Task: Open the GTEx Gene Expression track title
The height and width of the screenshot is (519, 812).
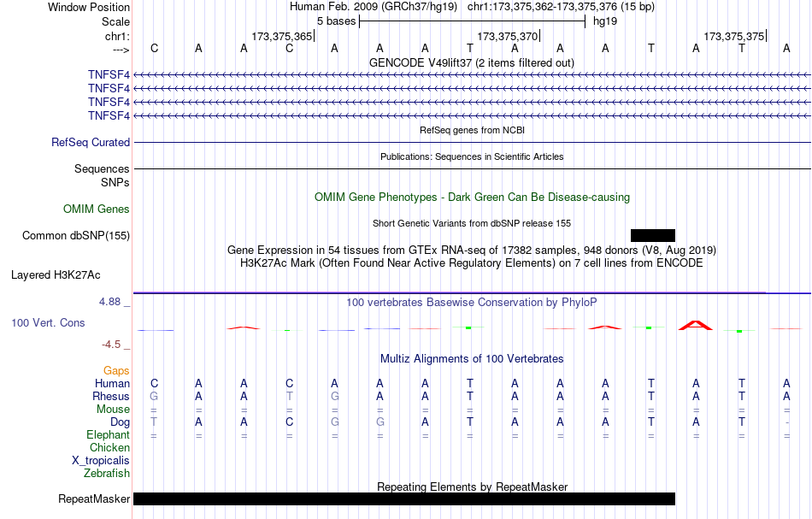Action: (472, 251)
